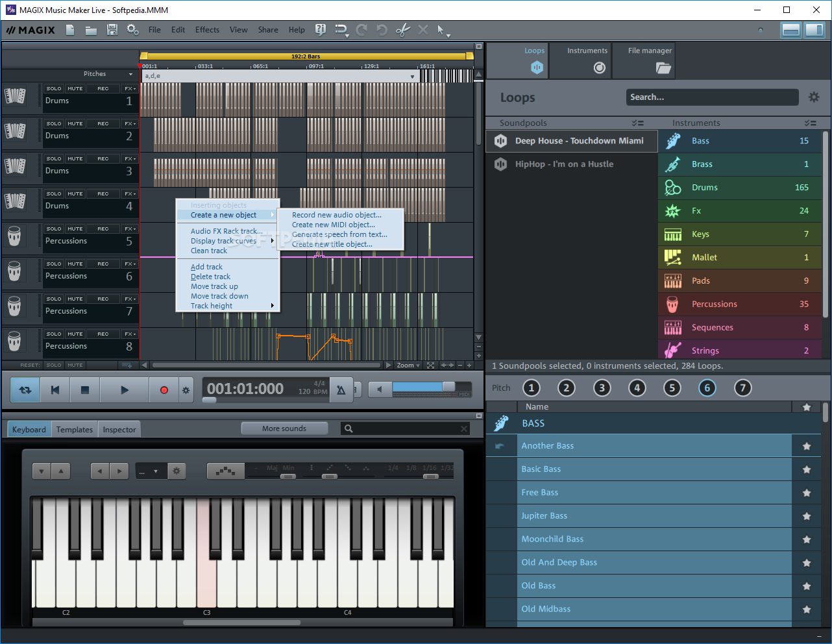832x644 pixels.
Task: Click the New project document icon
Action: point(70,30)
